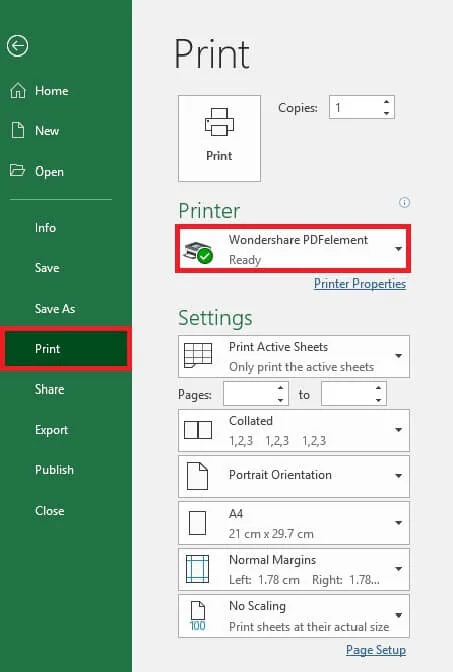Screen dimensions: 453x672
Task: Click the New blank document icon
Action: pos(18,130)
